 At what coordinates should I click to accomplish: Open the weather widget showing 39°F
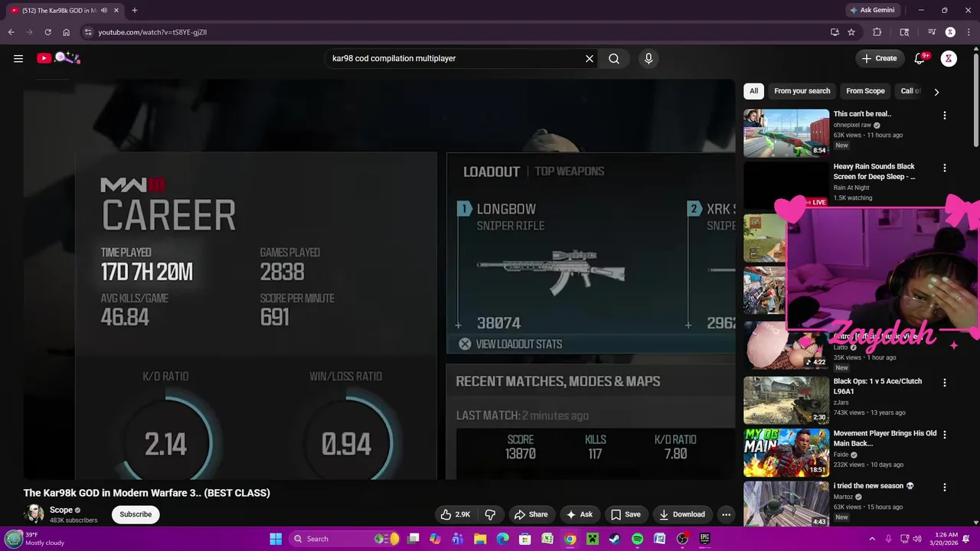(34, 539)
